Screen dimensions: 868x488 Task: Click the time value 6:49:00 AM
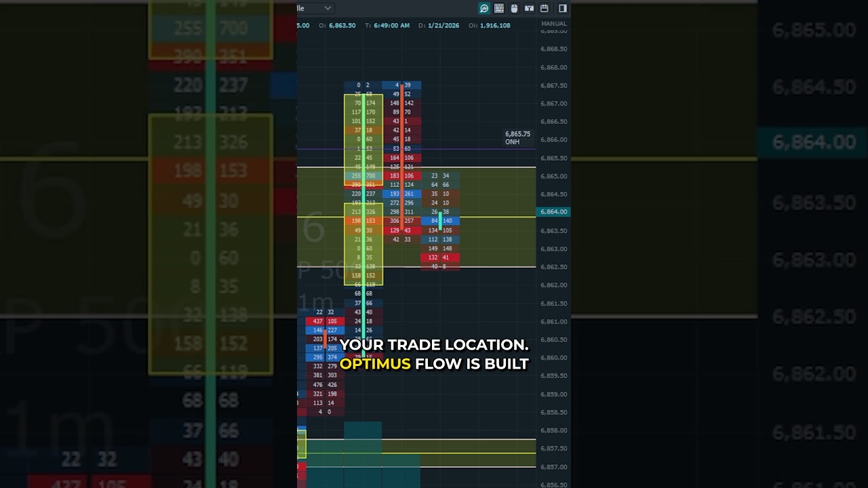click(x=391, y=26)
